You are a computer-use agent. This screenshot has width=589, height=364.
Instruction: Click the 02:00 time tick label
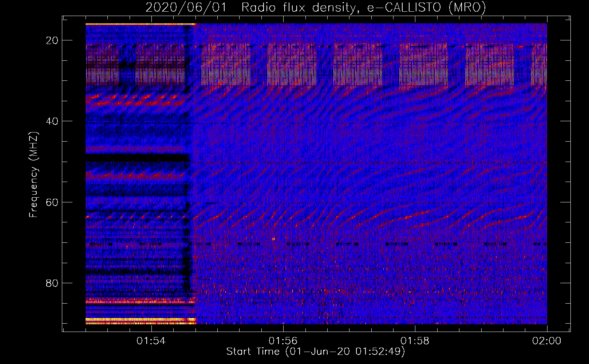[547, 341]
